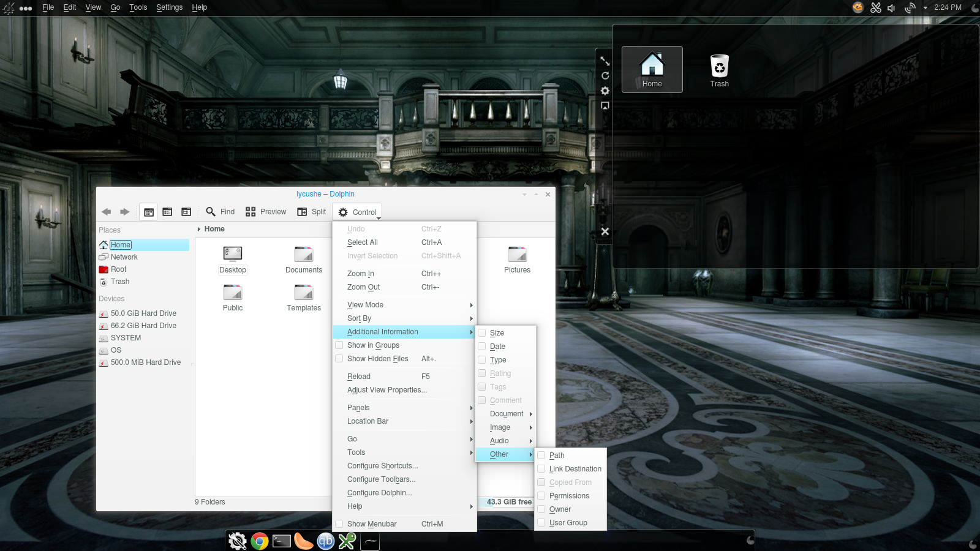Toggle Show Hidden Files checkbox
Screen dimensions: 980x551
click(339, 359)
